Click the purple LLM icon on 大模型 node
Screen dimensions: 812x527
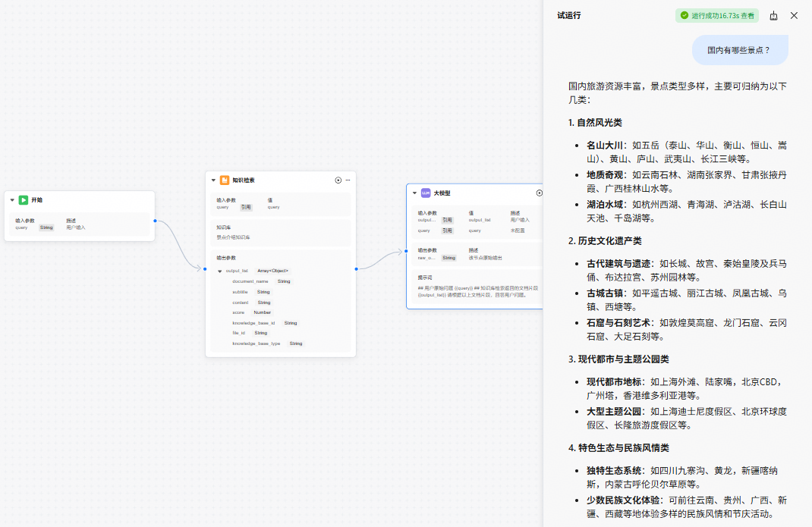[426, 193]
